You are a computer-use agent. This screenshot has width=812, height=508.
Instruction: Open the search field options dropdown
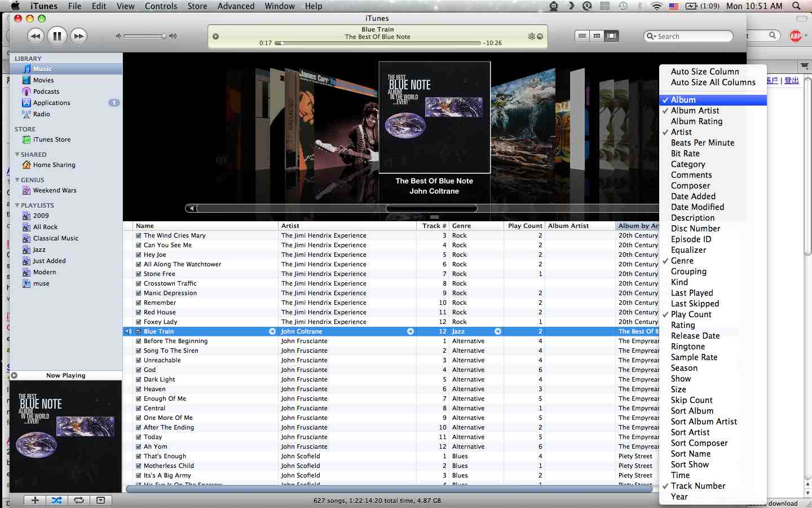(652, 36)
